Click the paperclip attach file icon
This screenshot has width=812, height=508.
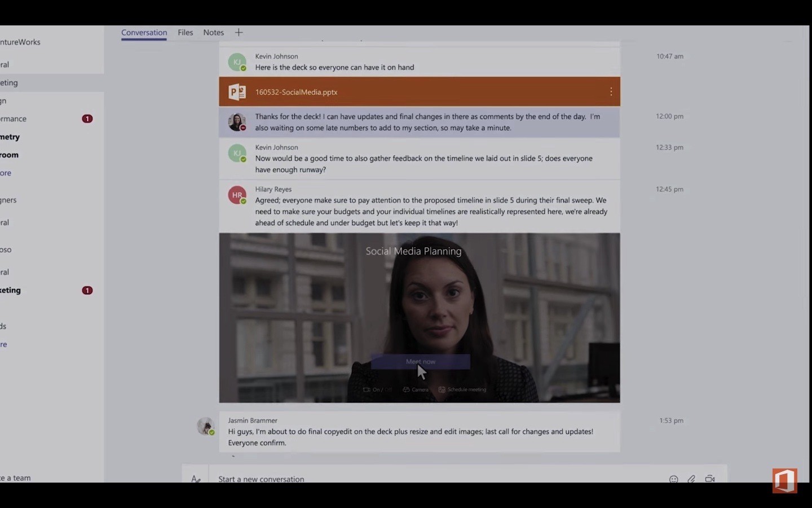[x=691, y=479]
